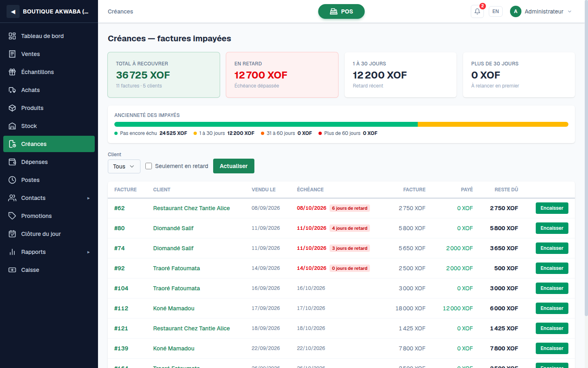Click the Stock warehouse icon

pos(12,126)
